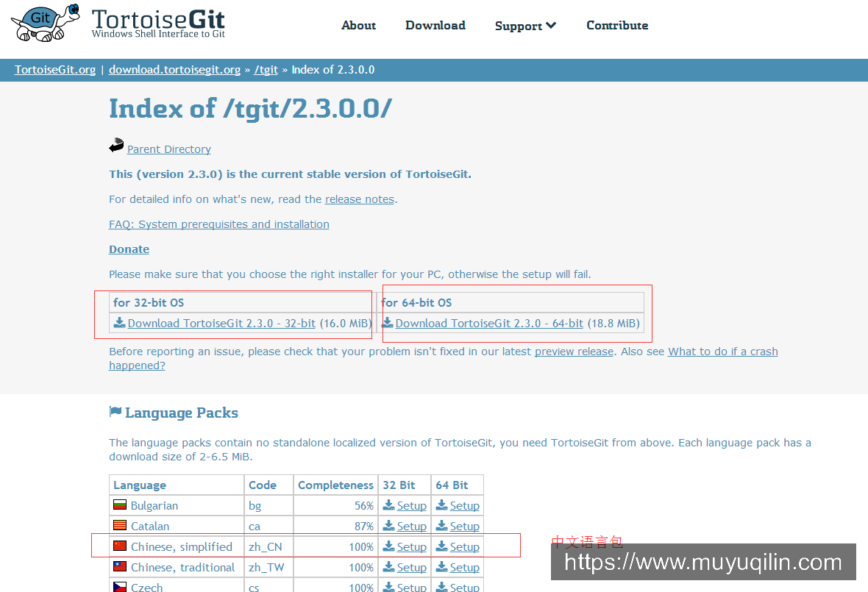Image resolution: width=868 pixels, height=592 pixels.
Task: Click Chinese traditional 32 Bit download icon
Action: (388, 566)
